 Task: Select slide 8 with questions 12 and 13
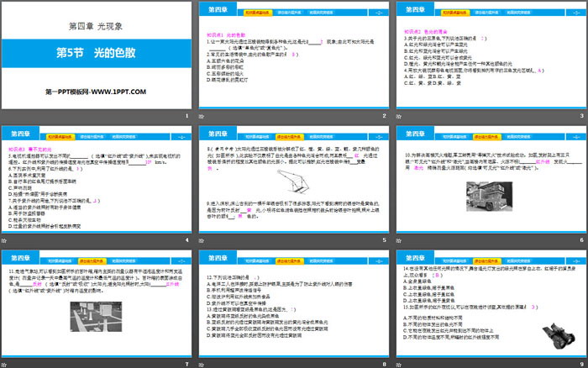tap(294, 303)
